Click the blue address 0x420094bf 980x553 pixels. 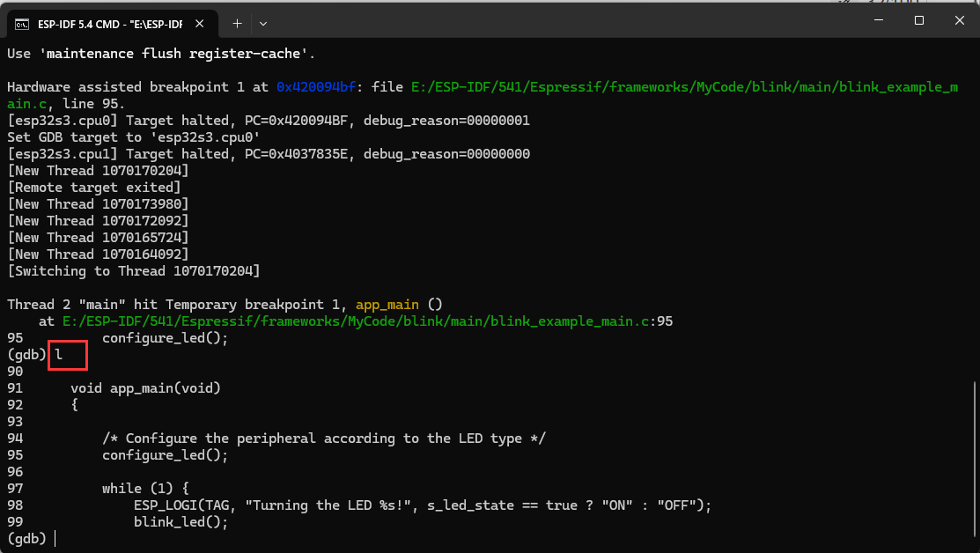click(316, 87)
